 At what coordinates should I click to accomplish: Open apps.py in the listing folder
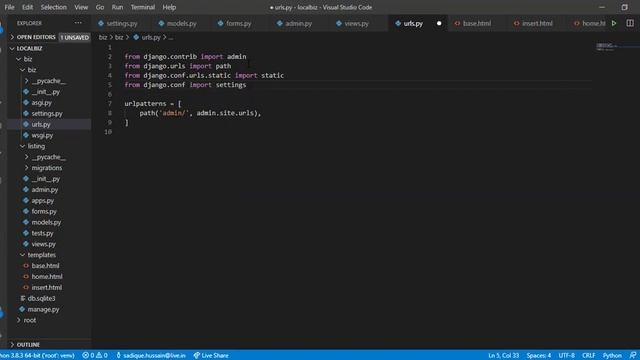(43, 200)
